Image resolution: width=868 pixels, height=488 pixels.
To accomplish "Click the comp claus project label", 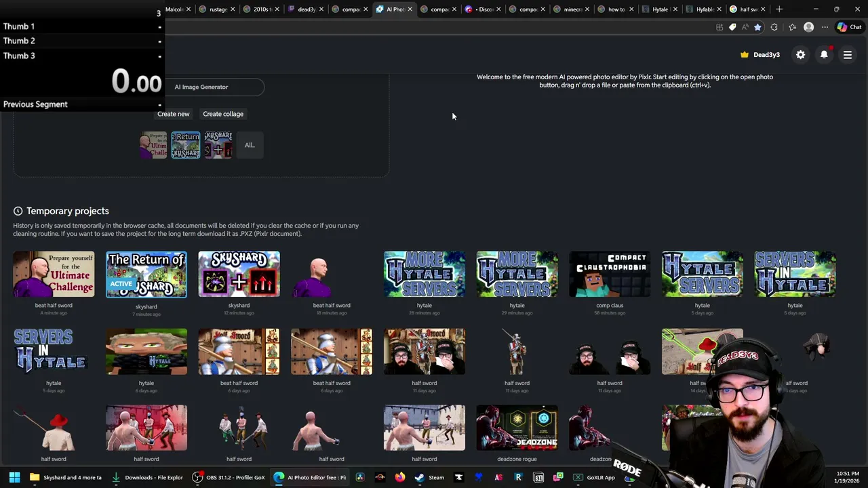I will 610,305.
